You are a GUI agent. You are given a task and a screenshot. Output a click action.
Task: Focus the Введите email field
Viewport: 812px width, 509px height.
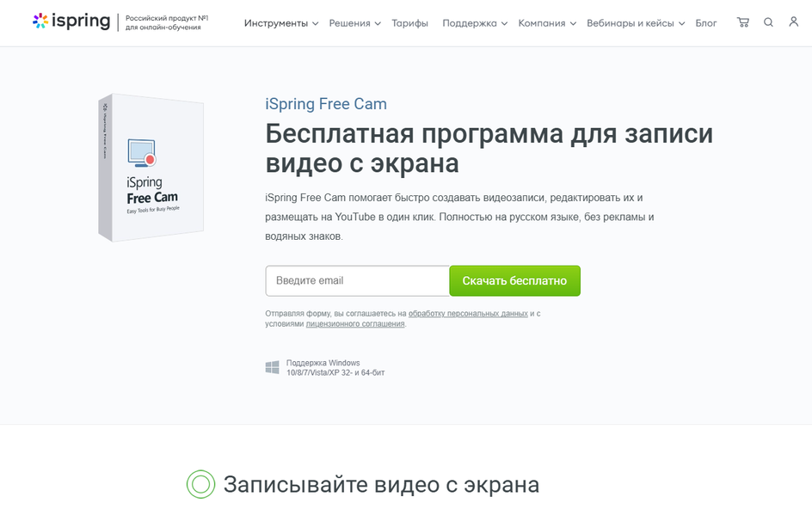click(357, 280)
